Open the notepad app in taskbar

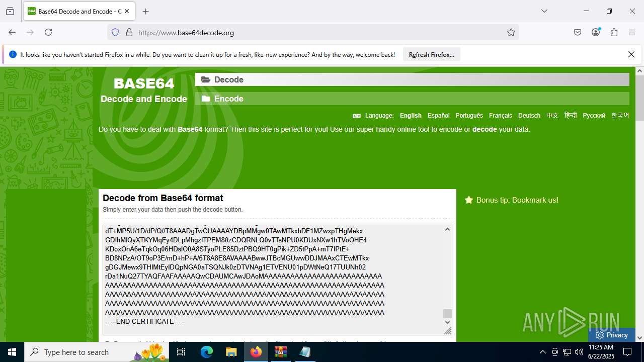point(305,352)
